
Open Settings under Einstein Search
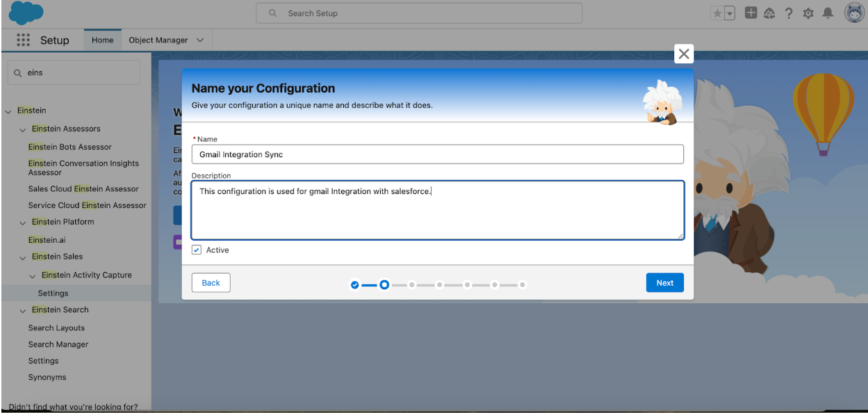(x=43, y=361)
